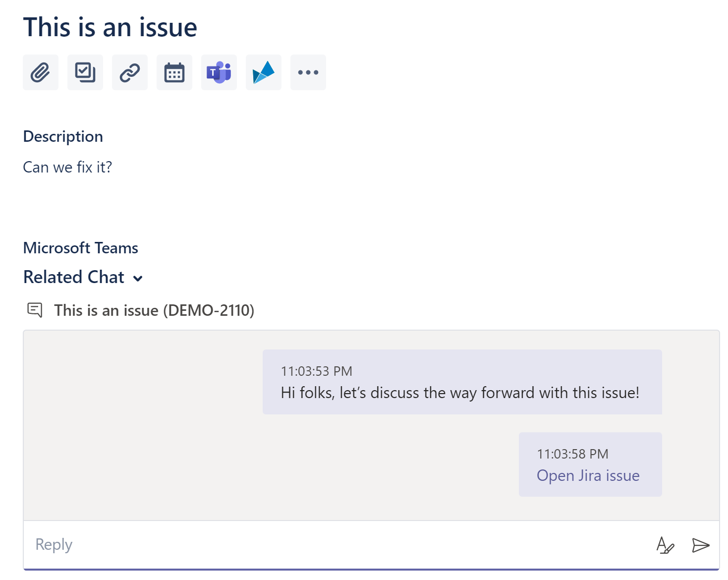Click the paperclip attachment icon

coord(41,72)
